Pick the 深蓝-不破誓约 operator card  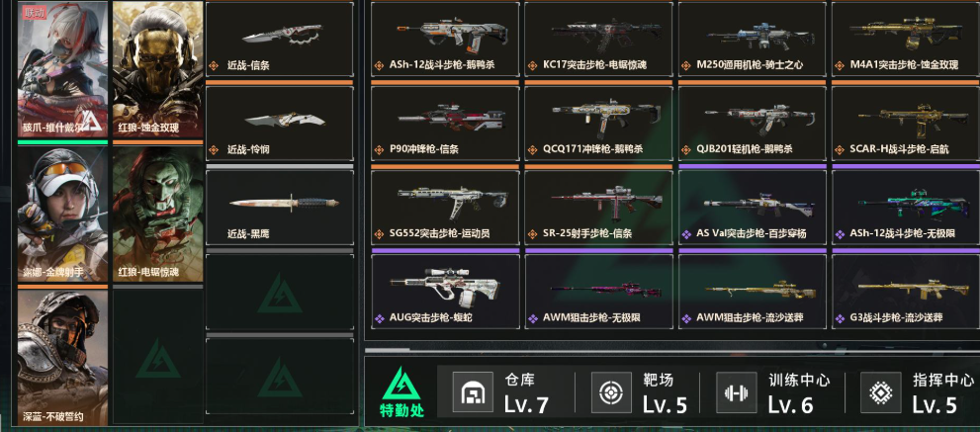tap(62, 358)
